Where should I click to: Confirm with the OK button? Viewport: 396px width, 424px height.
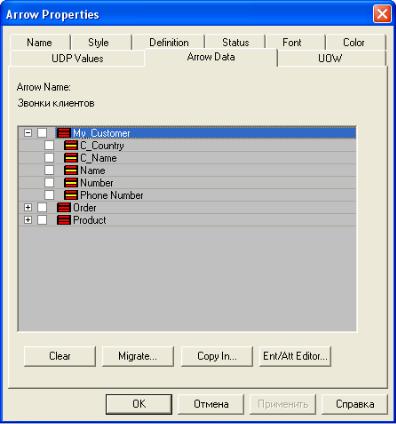pyautogui.click(x=139, y=404)
